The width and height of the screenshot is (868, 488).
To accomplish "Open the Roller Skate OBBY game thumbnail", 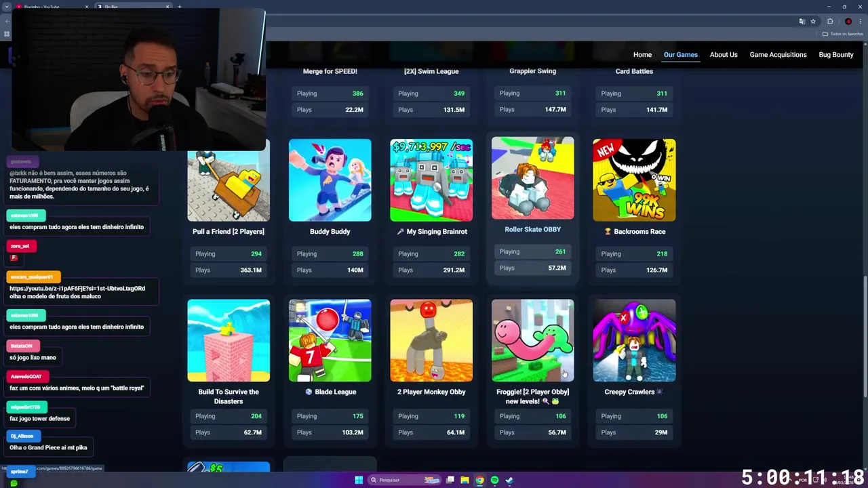I will click(532, 178).
